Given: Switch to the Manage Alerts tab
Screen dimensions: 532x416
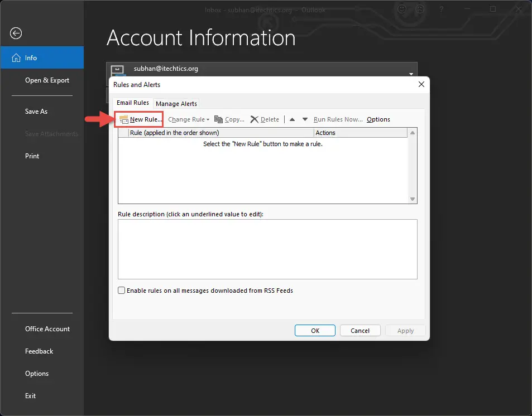Looking at the screenshot, I should [x=176, y=103].
